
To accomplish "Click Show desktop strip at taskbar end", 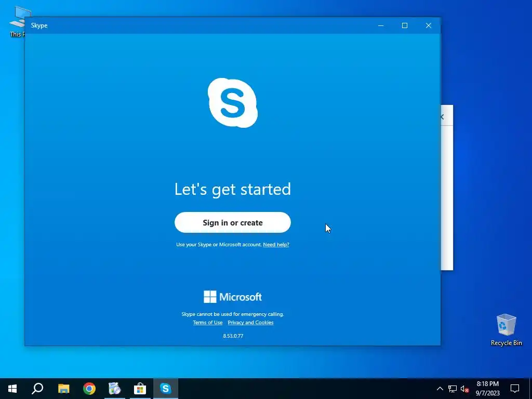I will pos(530,389).
